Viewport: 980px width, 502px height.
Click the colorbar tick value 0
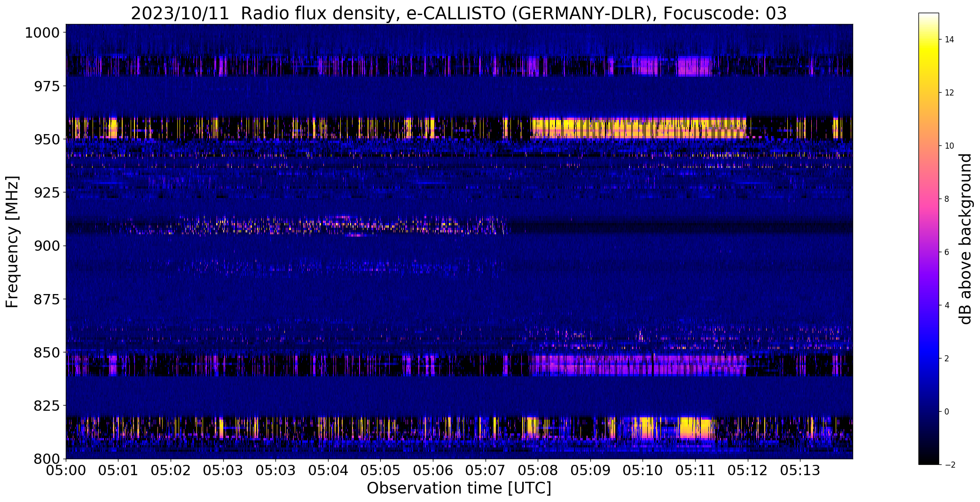tap(947, 412)
